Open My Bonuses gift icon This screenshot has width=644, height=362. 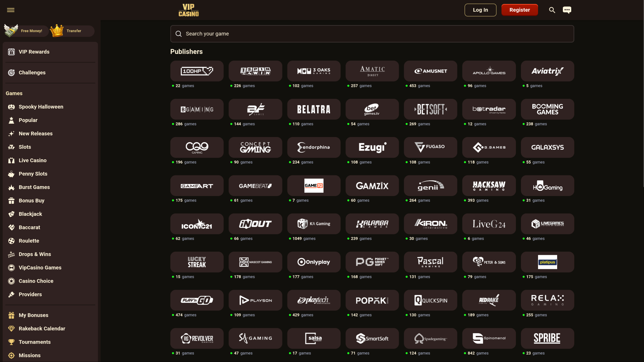(x=11, y=315)
